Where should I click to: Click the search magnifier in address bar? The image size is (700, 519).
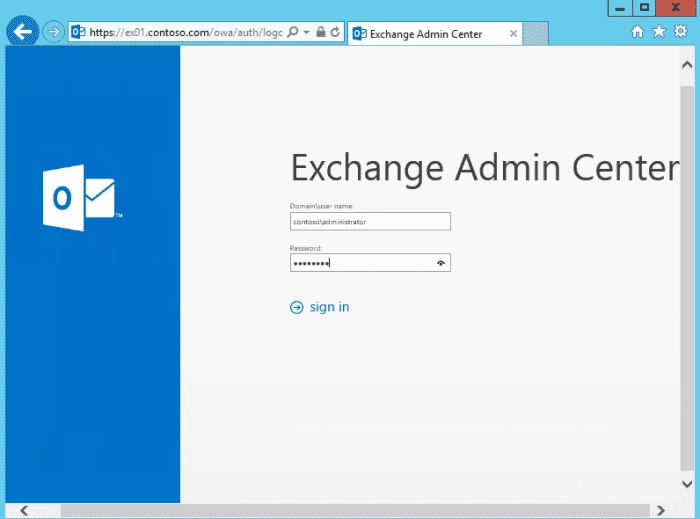point(293,32)
